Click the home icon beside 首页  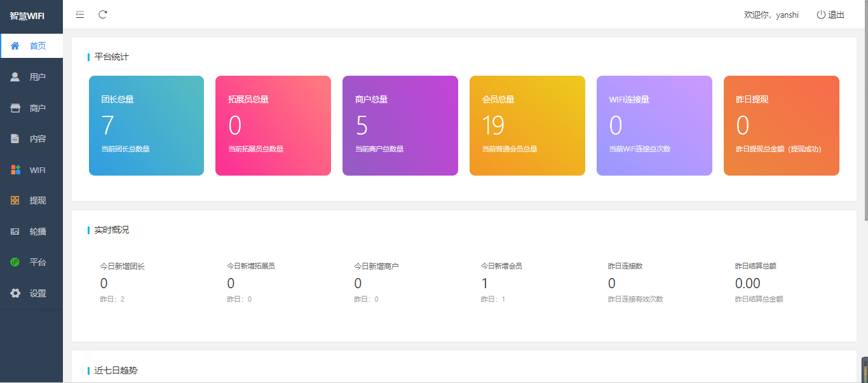[15, 46]
